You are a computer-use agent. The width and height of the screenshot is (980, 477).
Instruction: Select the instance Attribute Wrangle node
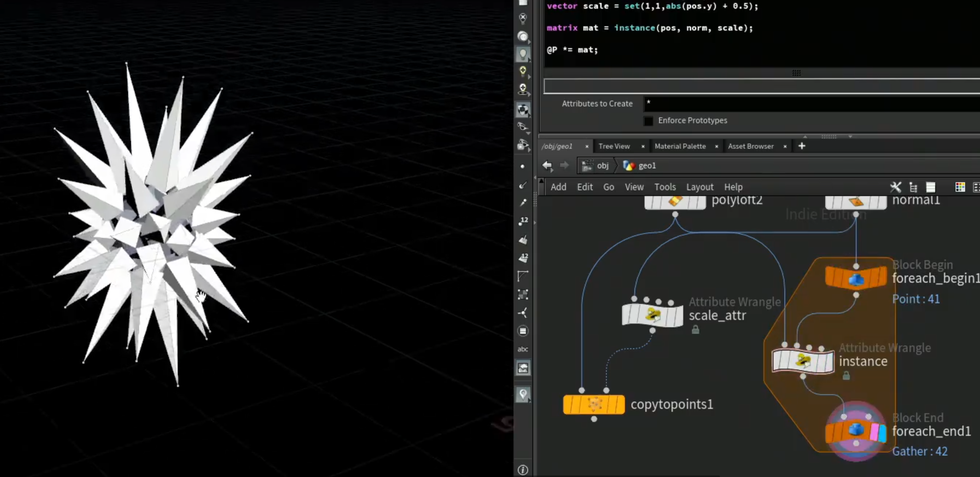[803, 361]
